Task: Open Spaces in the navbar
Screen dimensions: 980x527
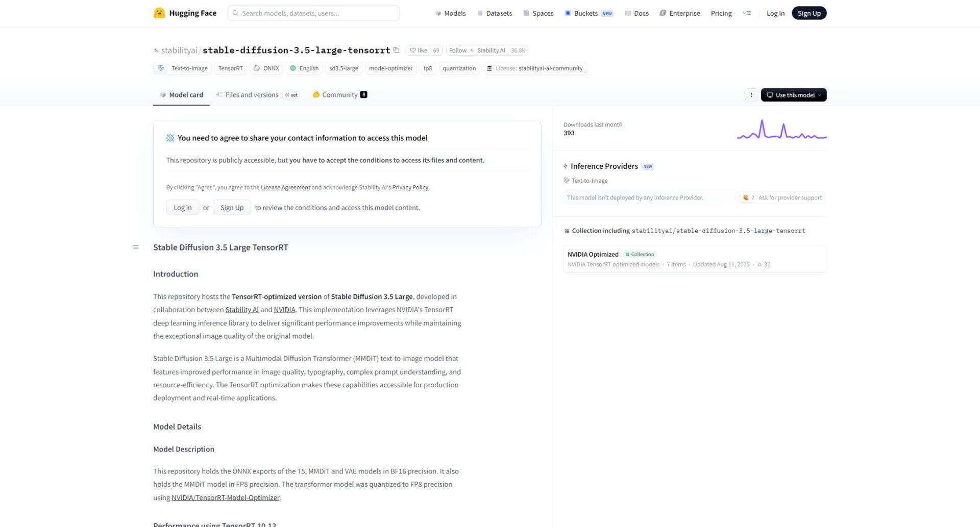Action: [x=538, y=13]
